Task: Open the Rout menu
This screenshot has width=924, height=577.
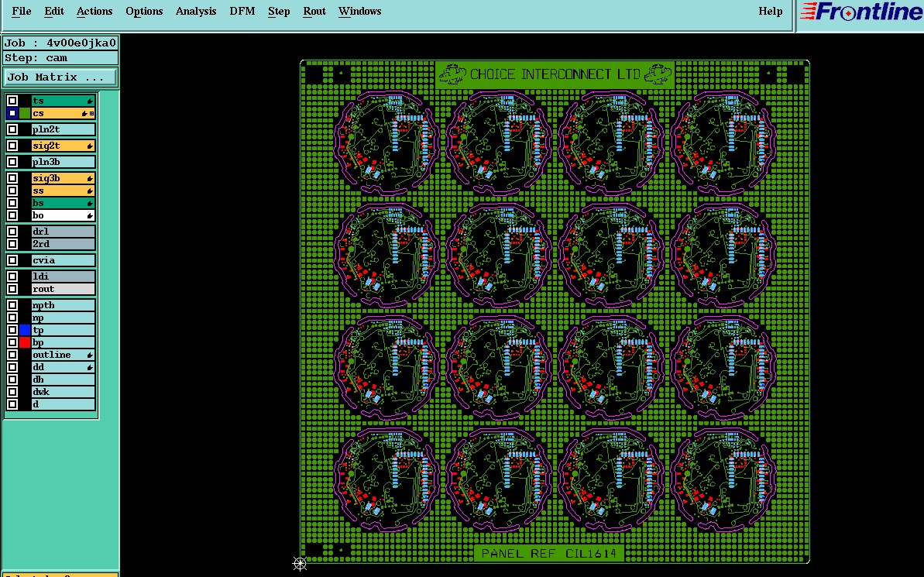Action: [x=314, y=11]
